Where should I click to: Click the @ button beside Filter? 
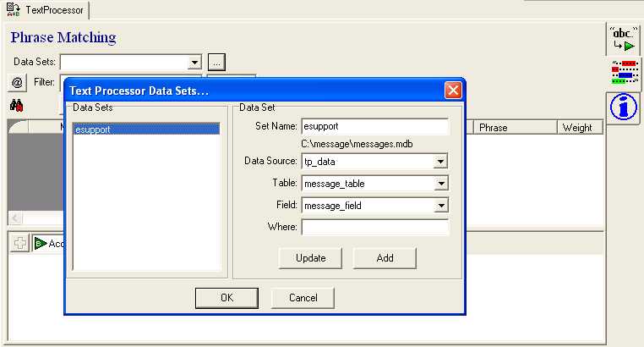(17, 82)
